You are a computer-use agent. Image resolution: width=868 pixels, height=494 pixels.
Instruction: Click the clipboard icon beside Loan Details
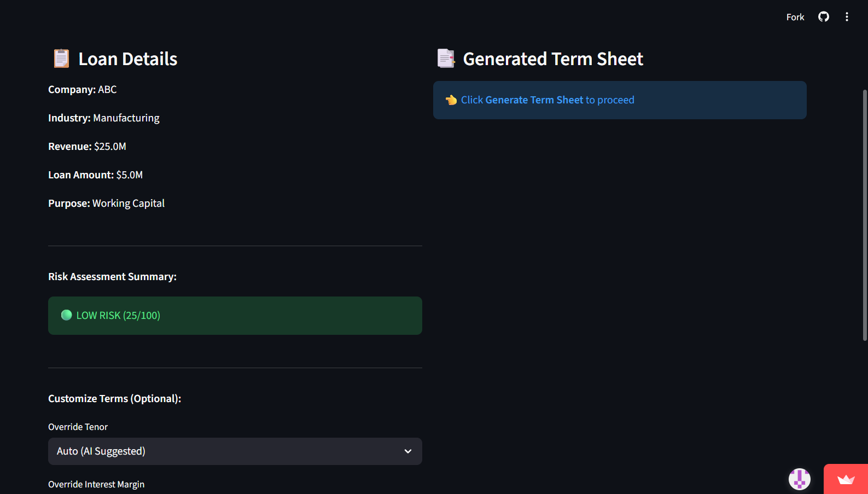61,59
